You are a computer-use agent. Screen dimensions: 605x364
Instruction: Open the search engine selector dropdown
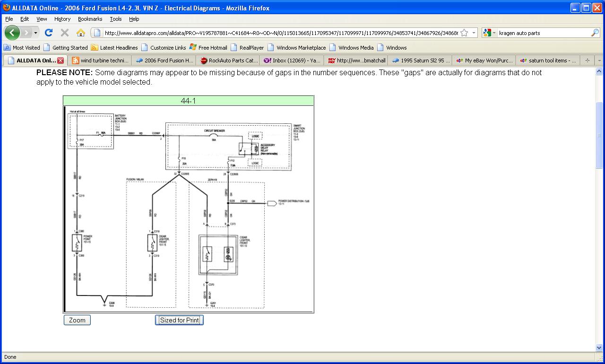click(x=490, y=33)
